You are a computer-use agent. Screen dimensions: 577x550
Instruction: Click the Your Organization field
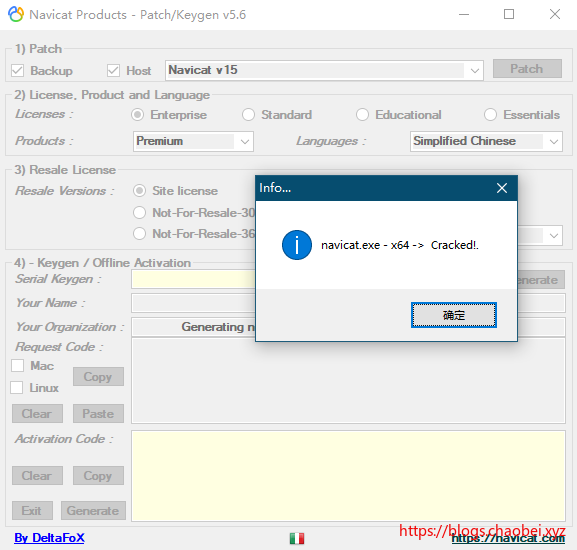tap(193, 327)
